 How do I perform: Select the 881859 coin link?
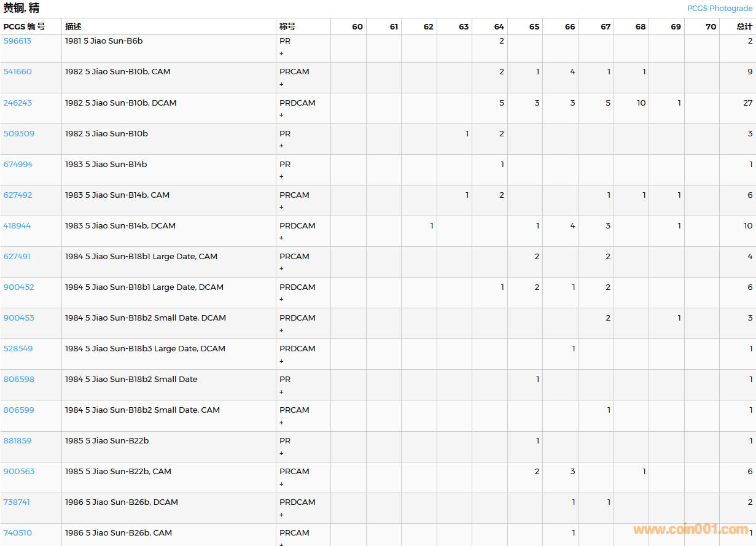(x=17, y=440)
